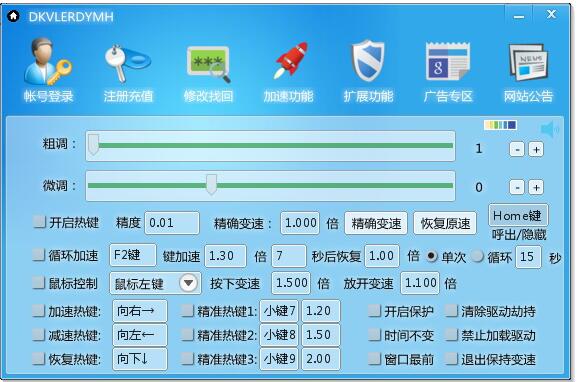
Task: Click 向下↓ hotkey field
Action: pos(139,359)
